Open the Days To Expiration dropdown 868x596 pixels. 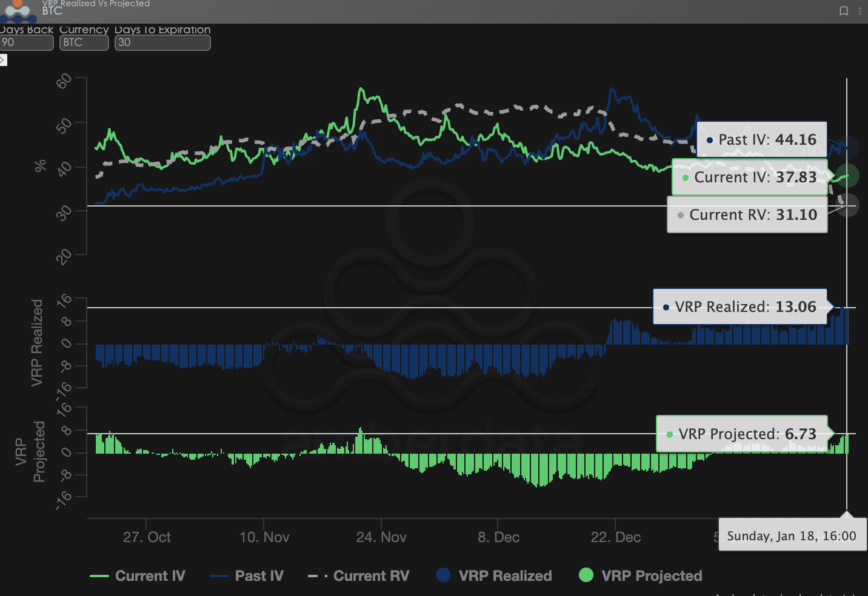pos(162,42)
